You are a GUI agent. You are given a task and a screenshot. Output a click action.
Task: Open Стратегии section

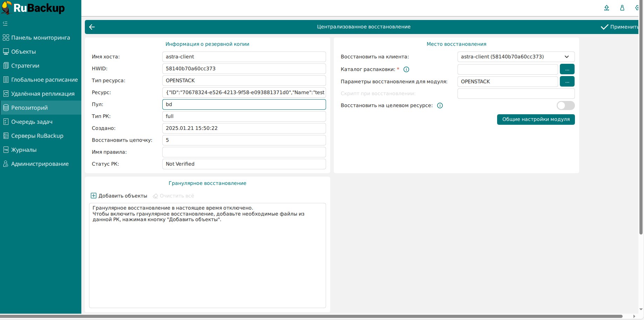tap(41, 66)
